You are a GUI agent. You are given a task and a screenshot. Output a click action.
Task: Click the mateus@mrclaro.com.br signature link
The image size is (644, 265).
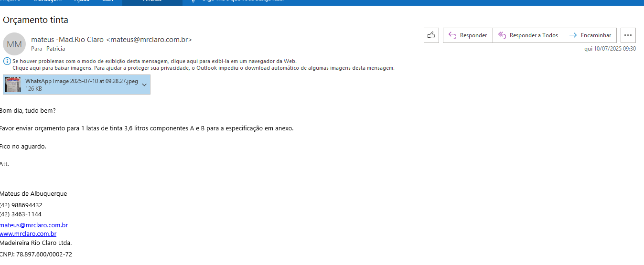pos(34,225)
